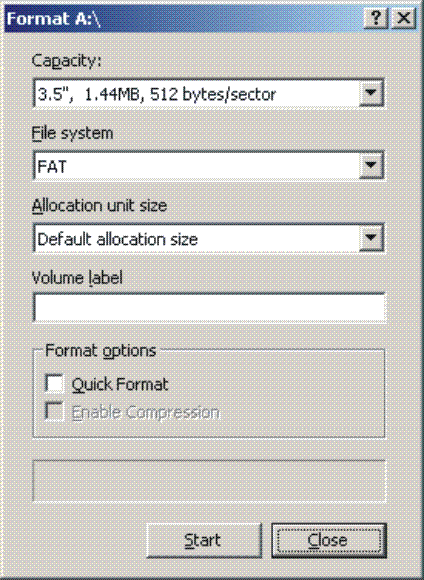The height and width of the screenshot is (580, 424).
Task: Toggle the Enable Compression checkbox
Action: click(x=54, y=411)
